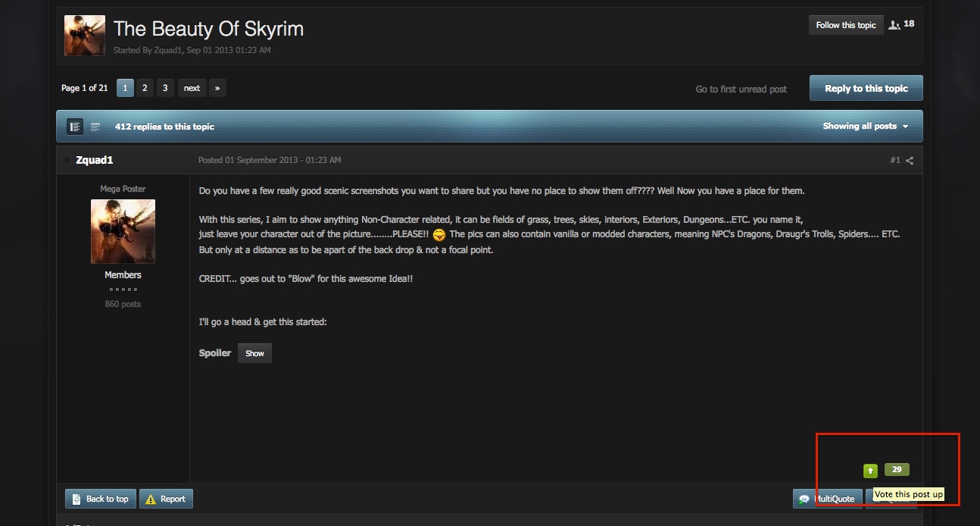Follow this topic
Image resolution: width=980 pixels, height=526 pixels.
[x=846, y=25]
